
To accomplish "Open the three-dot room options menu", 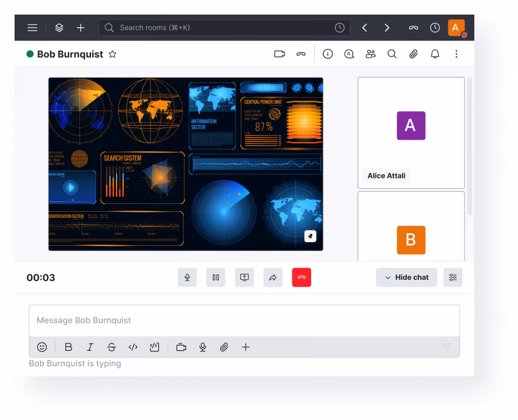I will click(456, 54).
